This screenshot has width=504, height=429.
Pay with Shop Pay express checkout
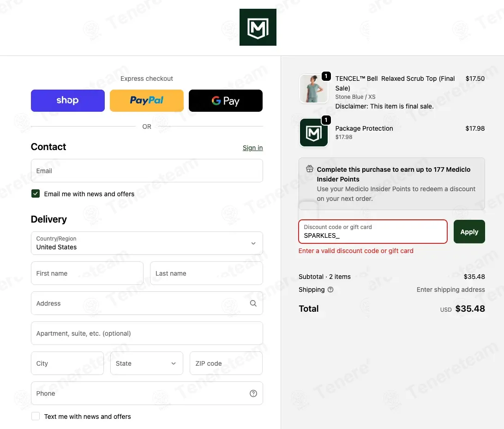[x=68, y=101]
